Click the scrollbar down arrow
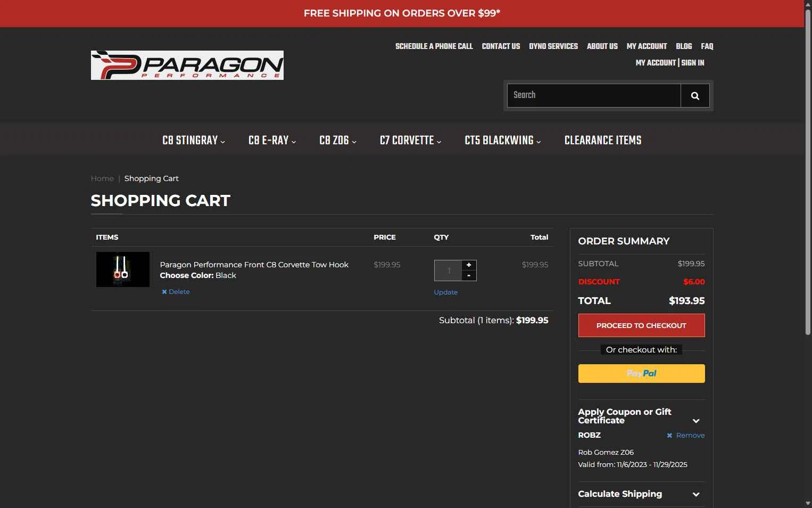This screenshot has width=812, height=508. tap(808, 503)
